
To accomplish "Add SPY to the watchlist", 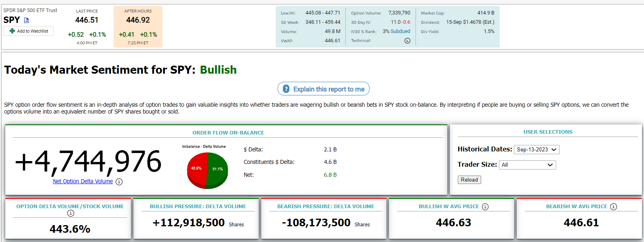I will click(x=29, y=31).
